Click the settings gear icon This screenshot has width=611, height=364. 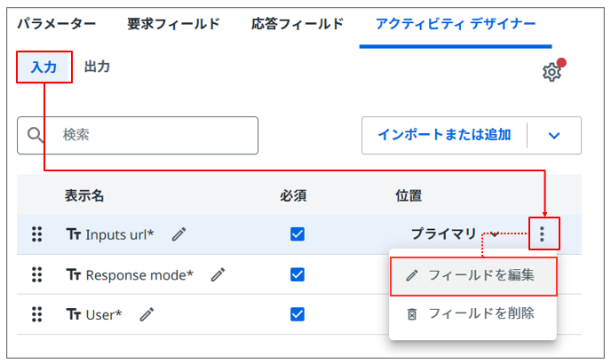click(x=551, y=72)
